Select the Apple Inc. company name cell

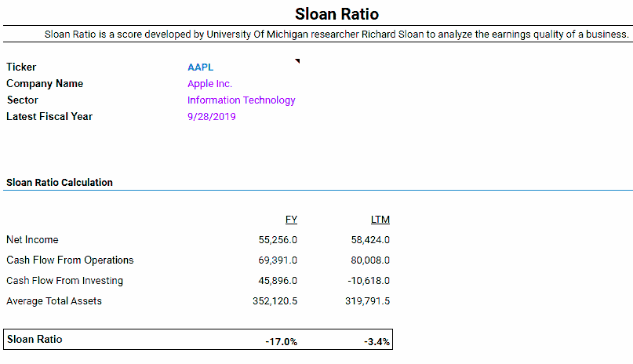[x=209, y=84]
